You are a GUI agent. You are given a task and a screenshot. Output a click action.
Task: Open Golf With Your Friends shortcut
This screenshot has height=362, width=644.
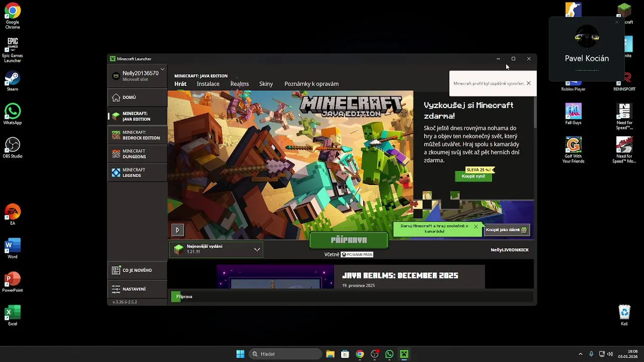pos(573,150)
